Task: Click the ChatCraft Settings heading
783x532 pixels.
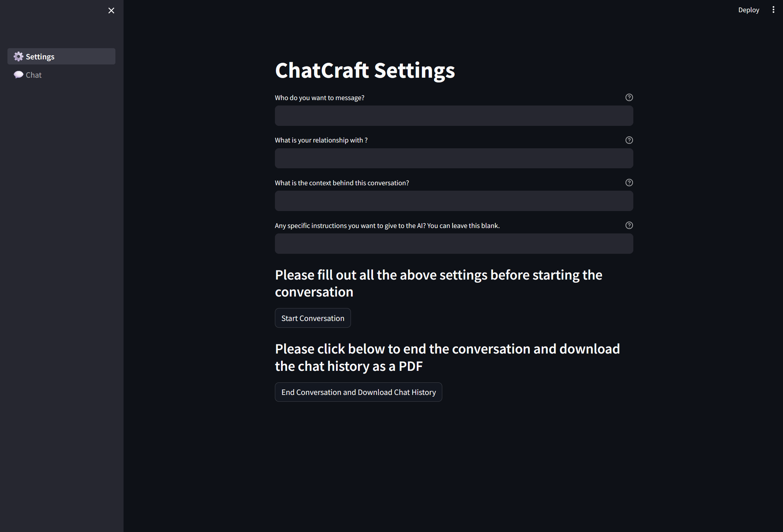Action: (x=365, y=71)
